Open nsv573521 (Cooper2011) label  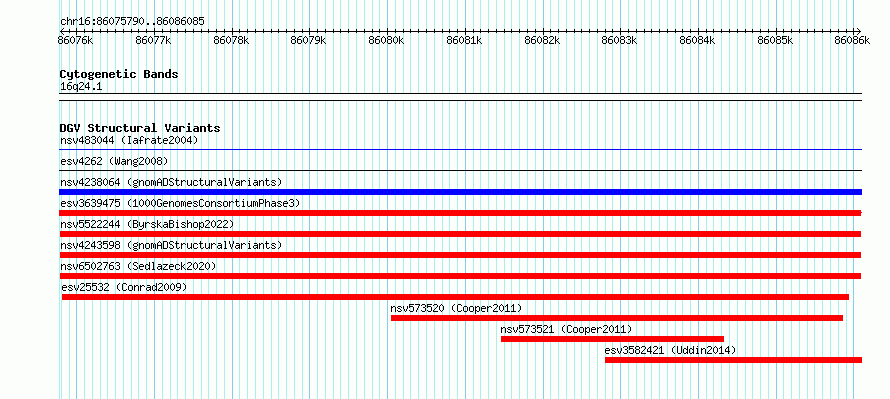566,329
